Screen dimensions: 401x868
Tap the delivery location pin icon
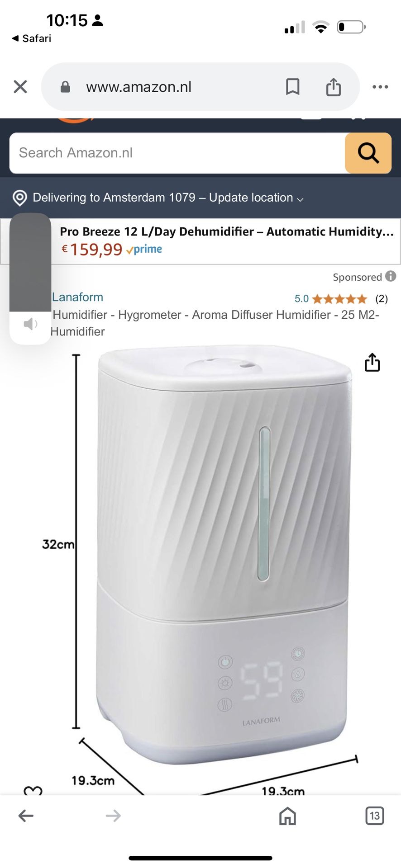(20, 198)
